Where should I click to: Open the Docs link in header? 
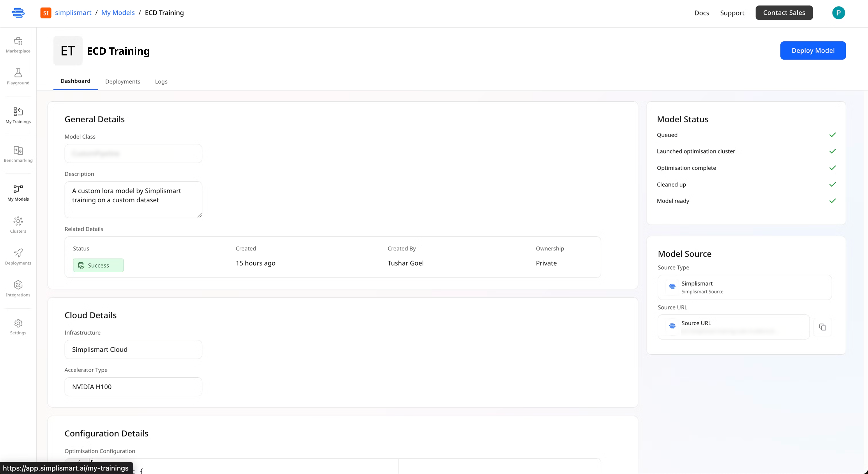coord(701,13)
